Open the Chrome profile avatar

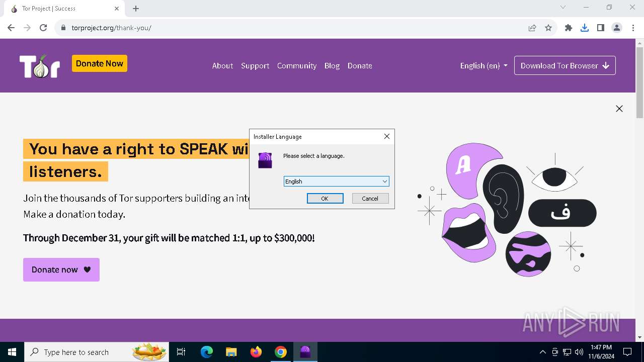[x=617, y=28]
